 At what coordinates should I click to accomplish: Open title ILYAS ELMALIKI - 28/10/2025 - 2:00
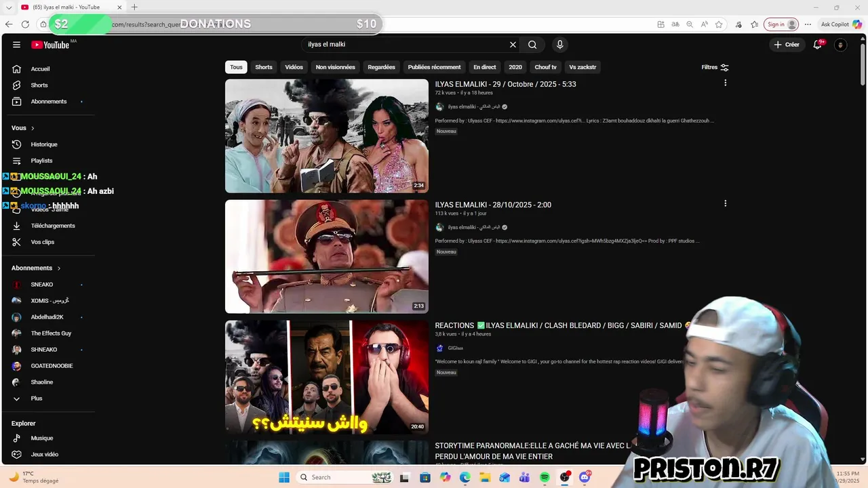pos(493,205)
